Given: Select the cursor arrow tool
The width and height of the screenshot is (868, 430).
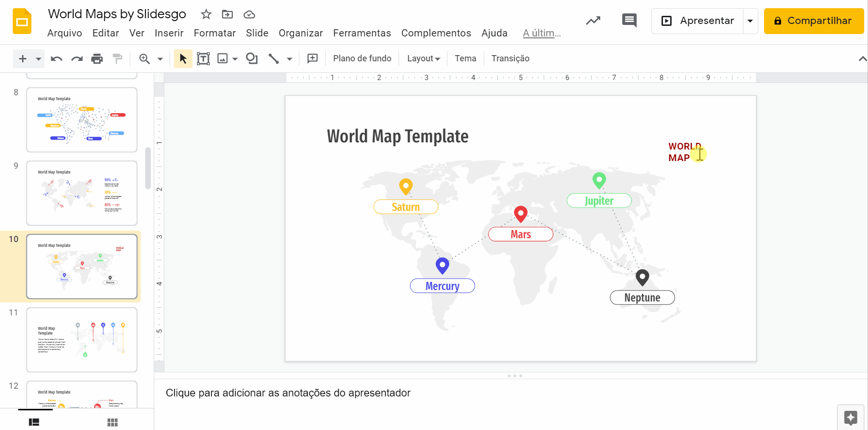Looking at the screenshot, I should point(183,58).
